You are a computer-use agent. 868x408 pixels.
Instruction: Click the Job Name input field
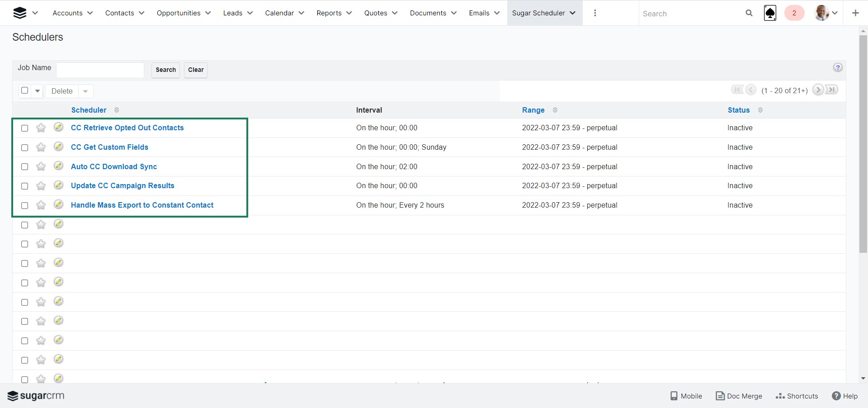pyautogui.click(x=100, y=70)
